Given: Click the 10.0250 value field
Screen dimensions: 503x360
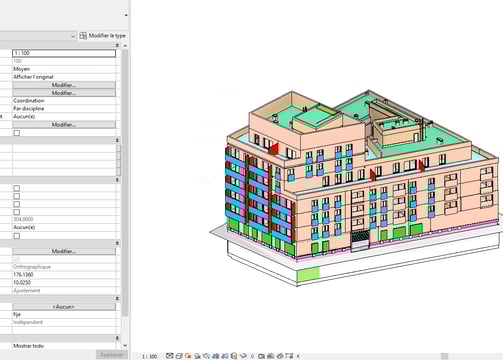Looking at the screenshot, I should 64,283.
